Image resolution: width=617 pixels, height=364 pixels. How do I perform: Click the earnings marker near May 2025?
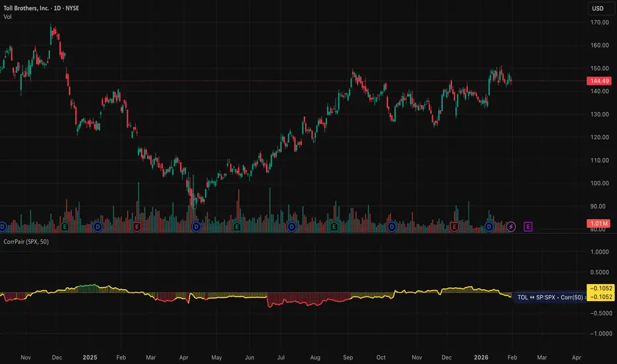(236, 226)
